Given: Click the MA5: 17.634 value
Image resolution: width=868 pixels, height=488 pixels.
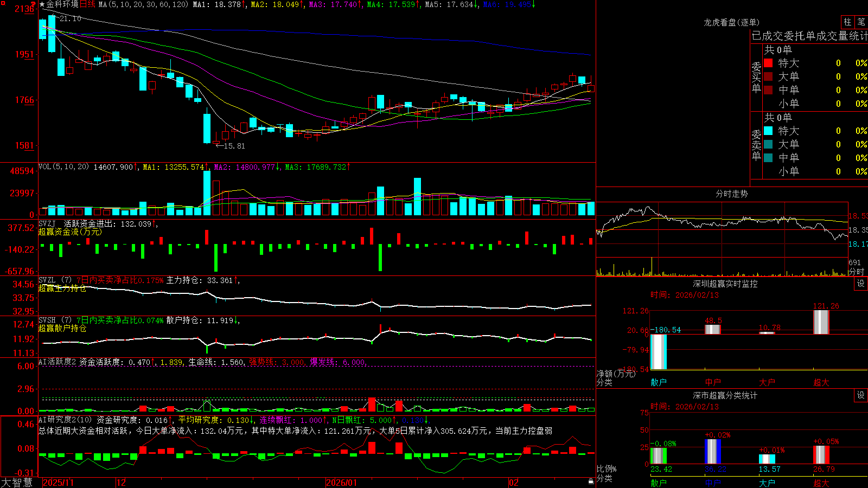Looking at the screenshot, I should [452, 4].
